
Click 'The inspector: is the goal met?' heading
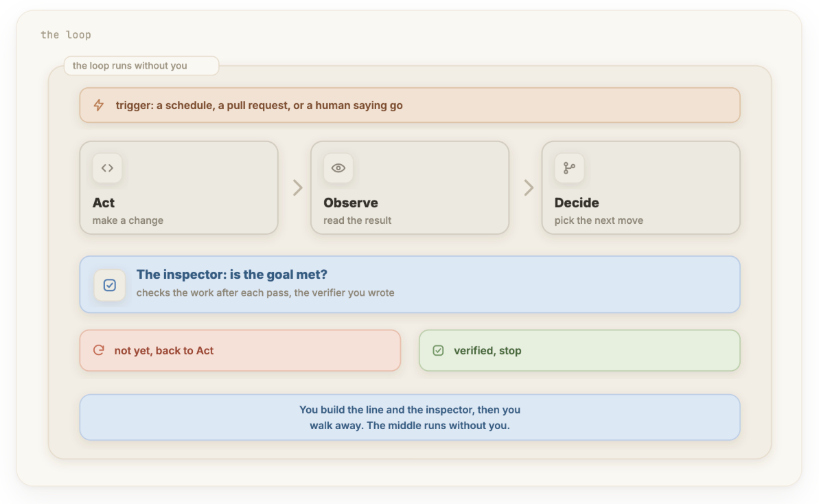232,275
